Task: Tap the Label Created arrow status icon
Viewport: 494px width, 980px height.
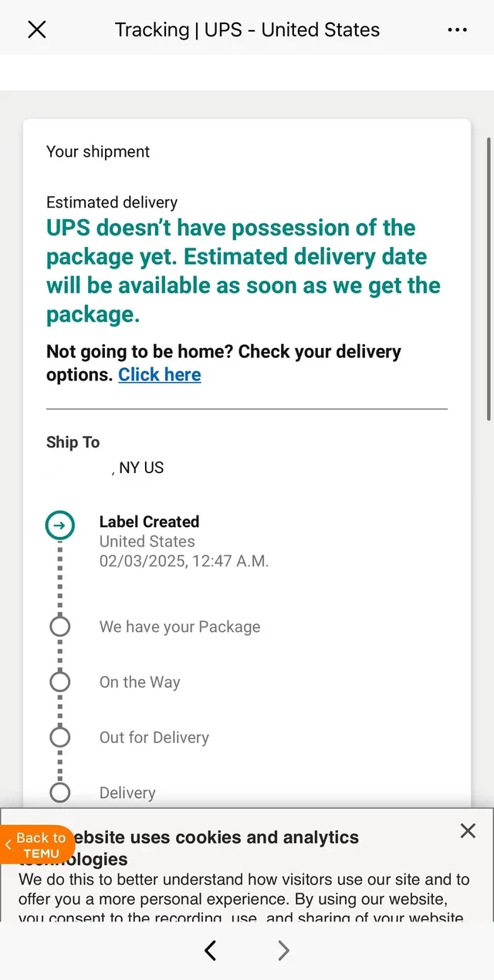Action: (x=60, y=526)
